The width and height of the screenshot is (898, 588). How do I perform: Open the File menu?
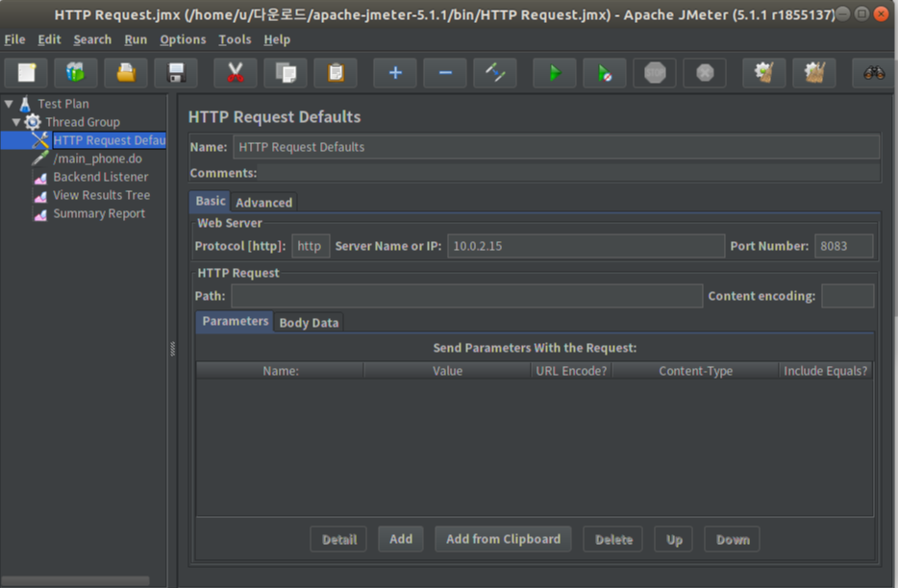point(14,39)
